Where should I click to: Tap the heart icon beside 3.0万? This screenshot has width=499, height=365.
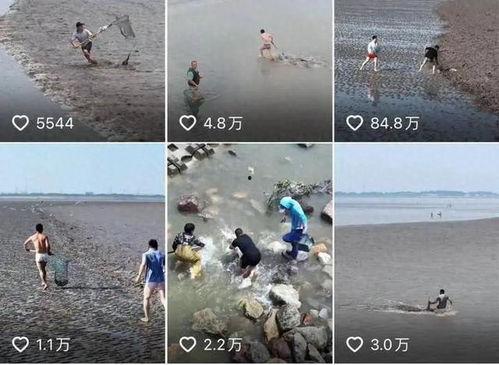[354, 344]
